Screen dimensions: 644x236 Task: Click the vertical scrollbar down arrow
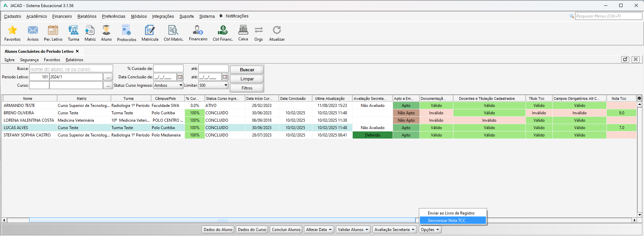[x=640, y=214]
